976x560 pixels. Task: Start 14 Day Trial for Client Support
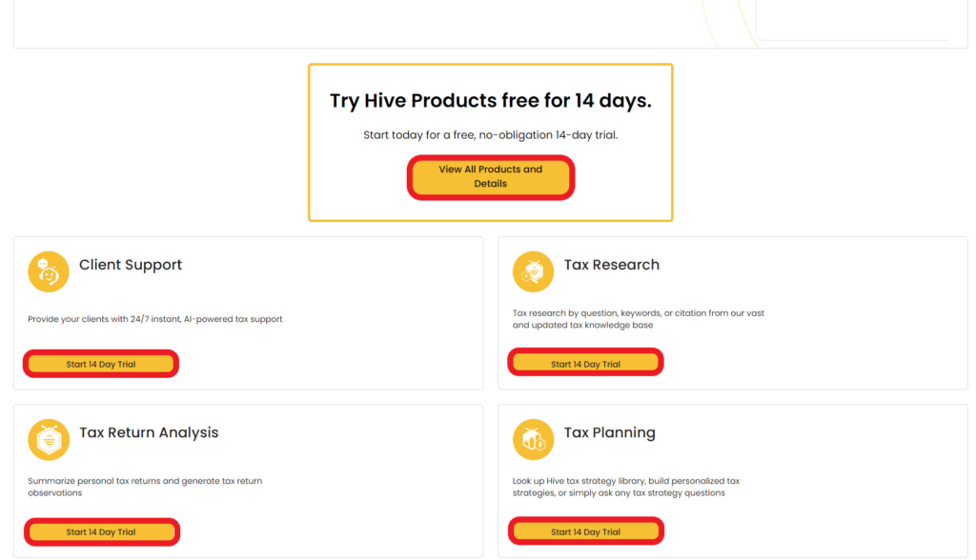tap(101, 364)
